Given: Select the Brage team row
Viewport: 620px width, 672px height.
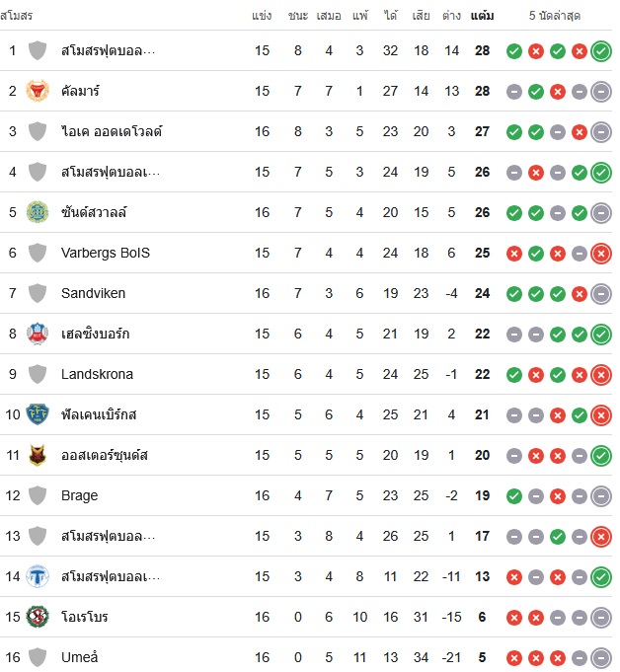Looking at the screenshot, I should click(x=306, y=495).
